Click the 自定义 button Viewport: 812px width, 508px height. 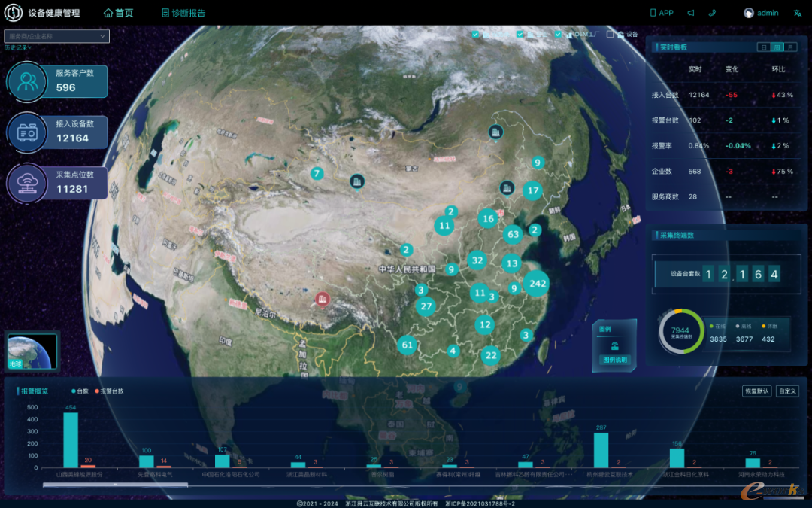[x=787, y=391]
